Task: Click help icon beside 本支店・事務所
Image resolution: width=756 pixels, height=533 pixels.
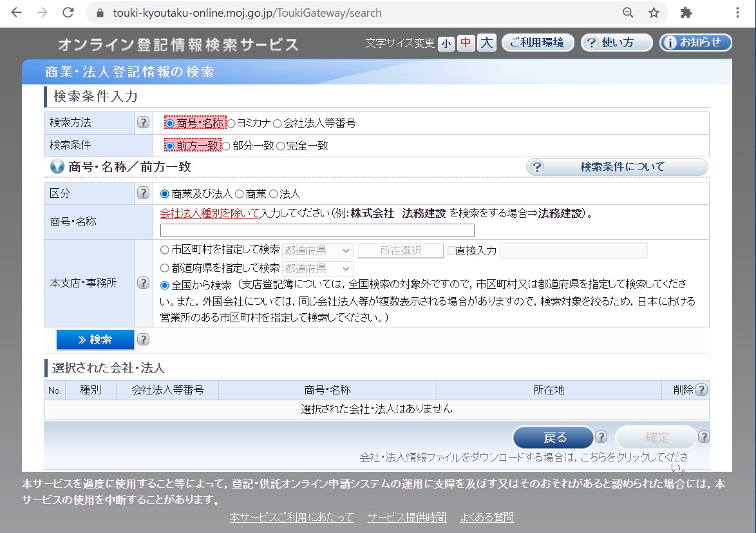Action: pos(143,283)
